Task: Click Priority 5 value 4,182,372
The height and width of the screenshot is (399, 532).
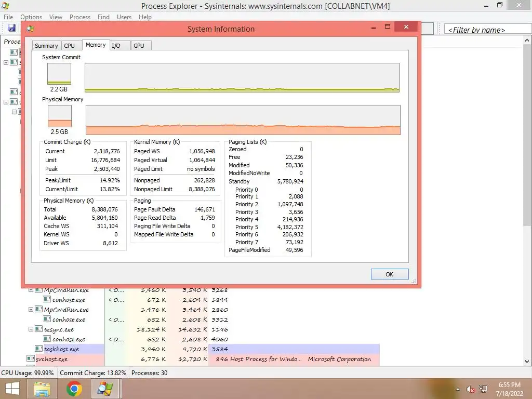Action: pos(290,227)
